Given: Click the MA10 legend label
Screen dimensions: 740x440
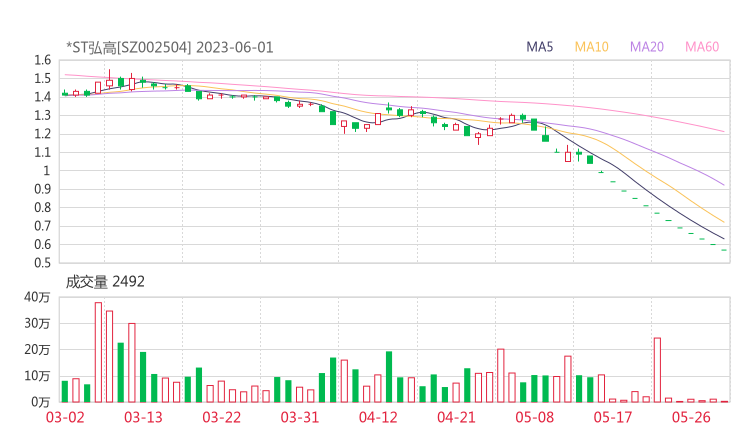Looking at the screenshot, I should point(591,47).
